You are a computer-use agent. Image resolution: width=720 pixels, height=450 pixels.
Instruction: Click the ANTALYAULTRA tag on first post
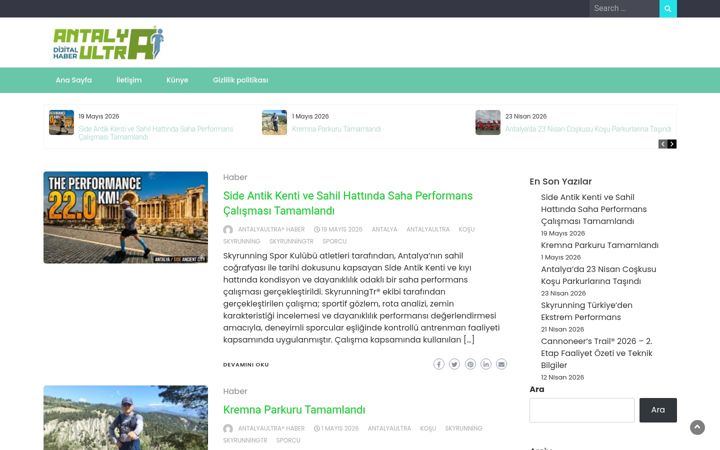428,230
